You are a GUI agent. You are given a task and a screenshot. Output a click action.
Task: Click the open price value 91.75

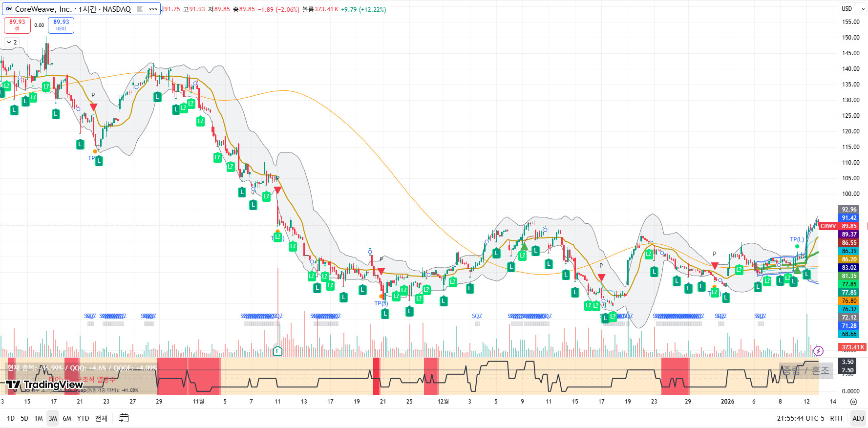coord(172,9)
